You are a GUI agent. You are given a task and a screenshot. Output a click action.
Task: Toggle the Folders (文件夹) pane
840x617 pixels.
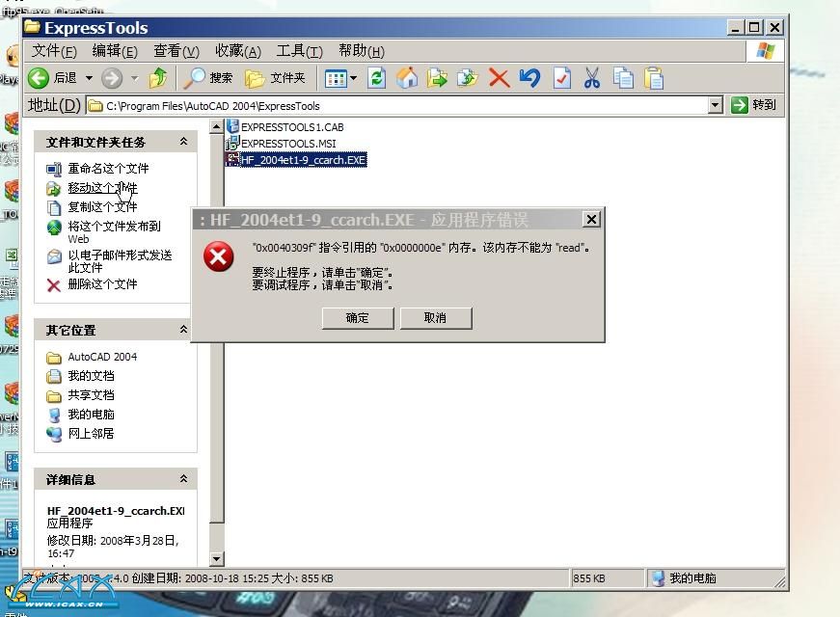[x=275, y=79]
